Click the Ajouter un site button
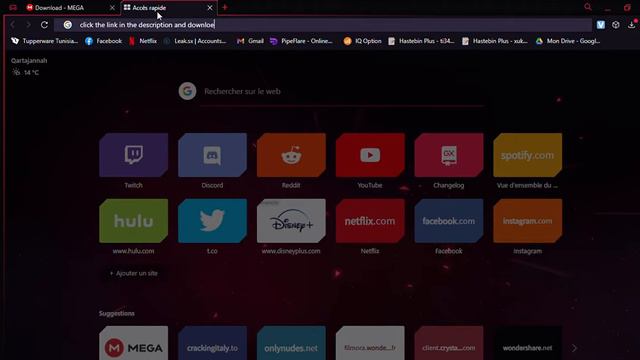This screenshot has width=640, height=360. [133, 273]
